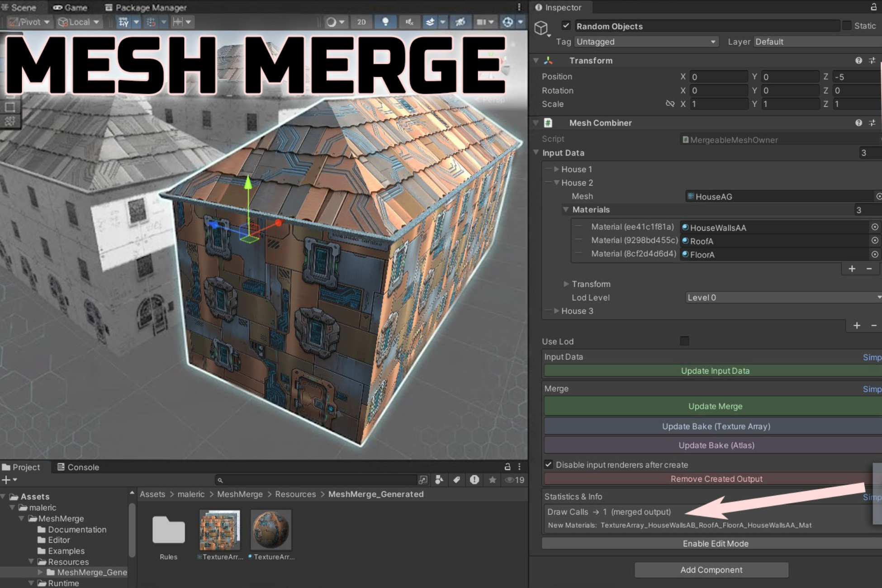The image size is (882, 588).
Task: Open the Transform component help icon
Action: 858,60
